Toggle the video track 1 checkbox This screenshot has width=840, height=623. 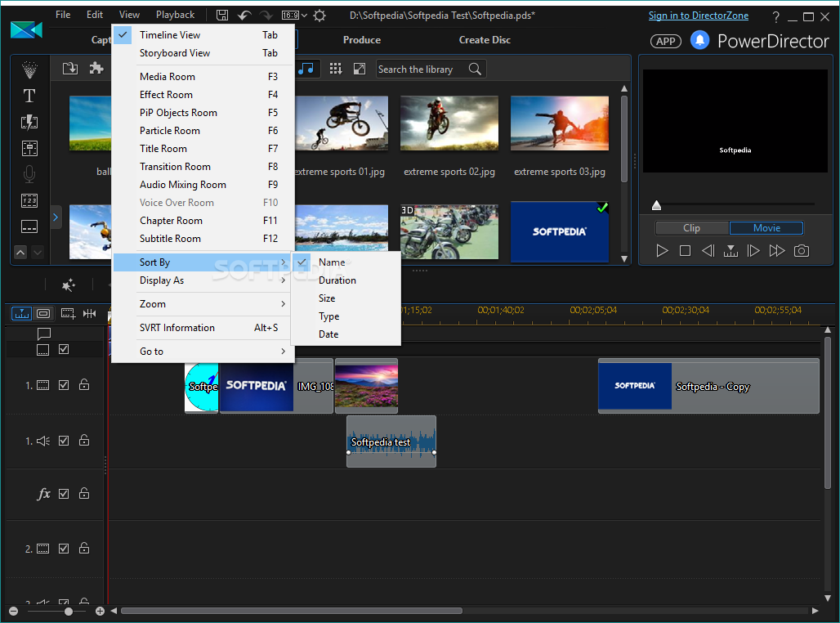coord(64,385)
